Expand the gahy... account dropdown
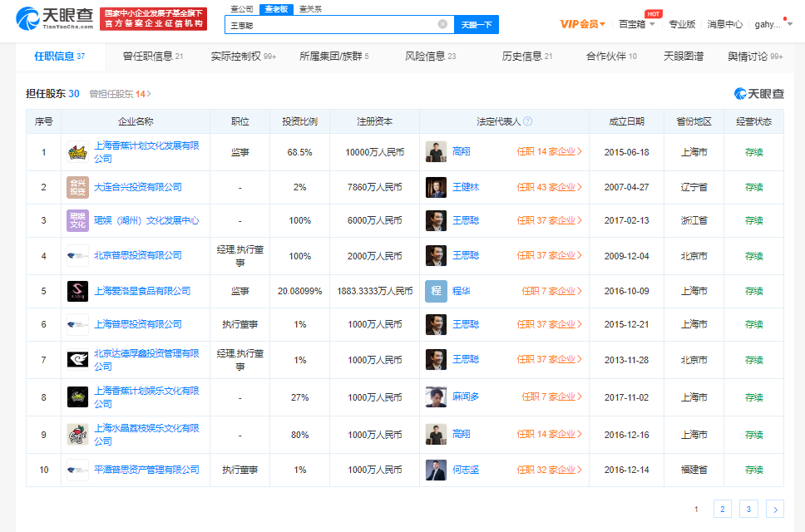This screenshot has width=805, height=532. [773, 24]
